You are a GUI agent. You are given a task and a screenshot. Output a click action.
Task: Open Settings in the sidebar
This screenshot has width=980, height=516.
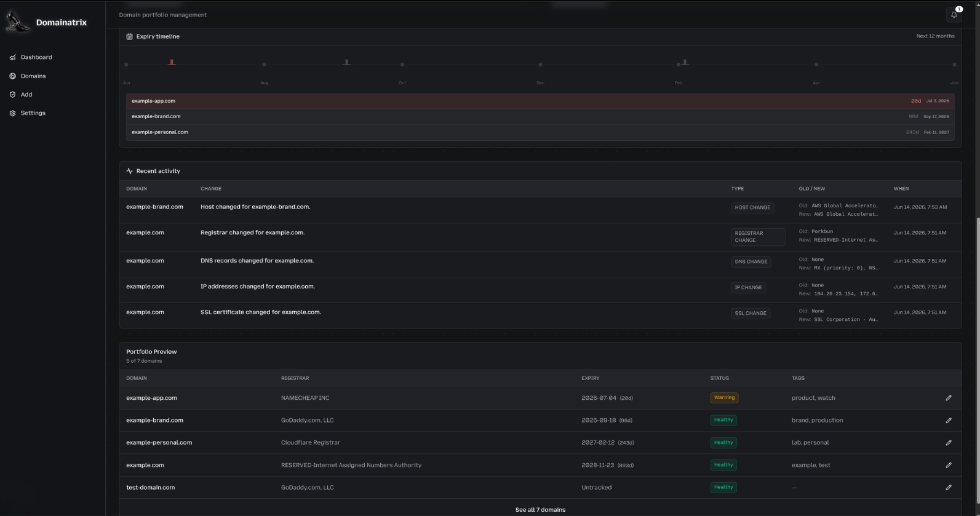(33, 113)
